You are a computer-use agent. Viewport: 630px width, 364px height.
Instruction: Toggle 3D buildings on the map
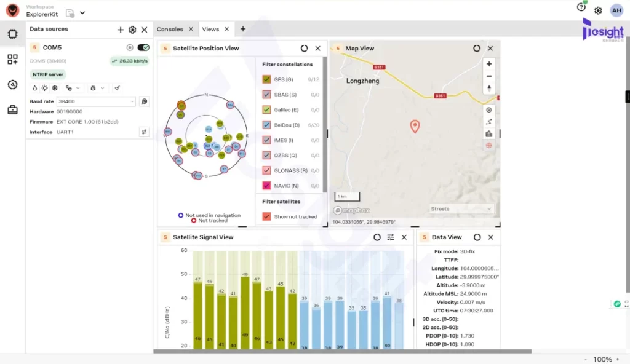(x=489, y=133)
